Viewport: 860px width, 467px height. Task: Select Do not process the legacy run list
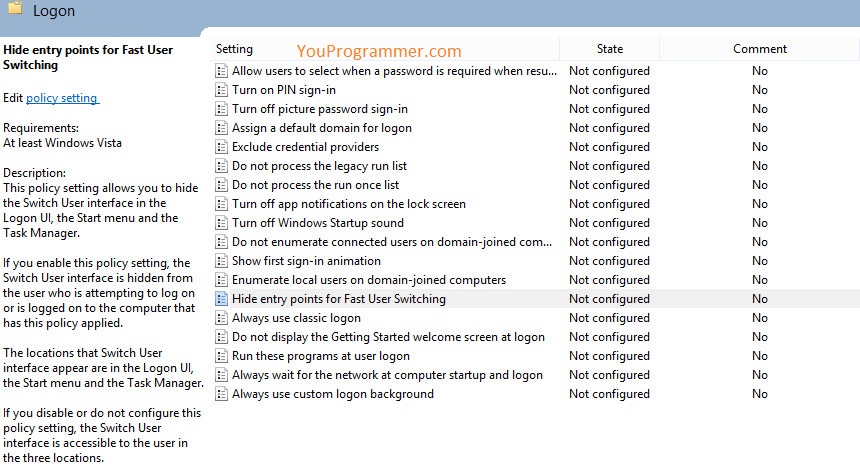(319, 166)
